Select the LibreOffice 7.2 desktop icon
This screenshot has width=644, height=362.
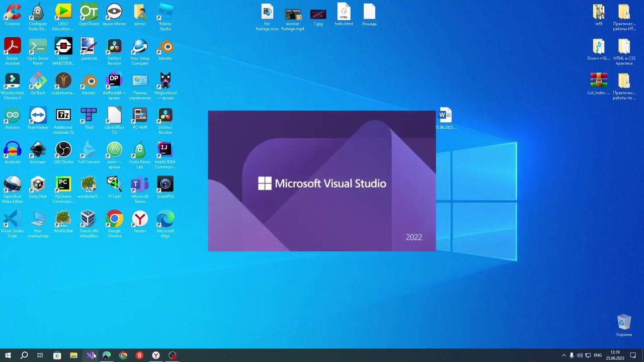coord(114,121)
